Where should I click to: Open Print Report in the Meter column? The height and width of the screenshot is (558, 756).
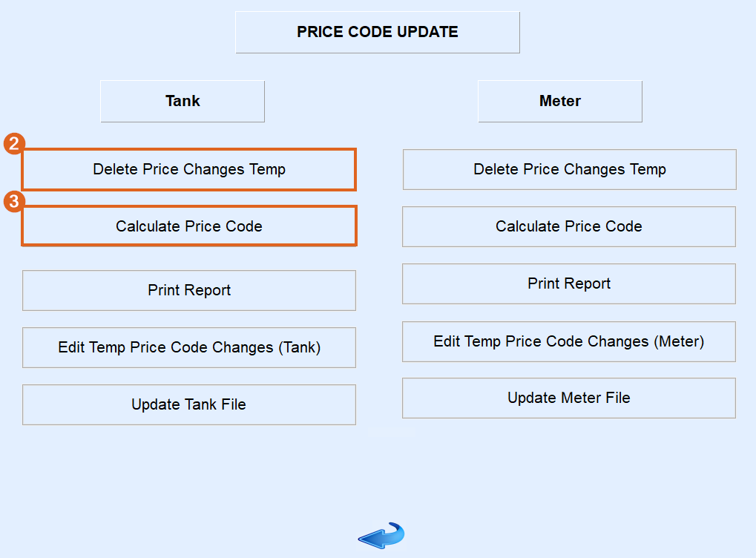[x=569, y=283]
